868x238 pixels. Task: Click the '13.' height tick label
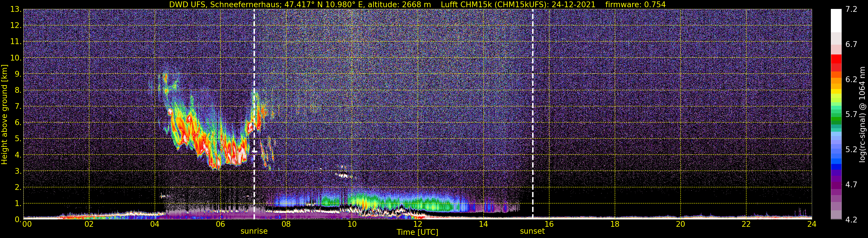click(16, 9)
